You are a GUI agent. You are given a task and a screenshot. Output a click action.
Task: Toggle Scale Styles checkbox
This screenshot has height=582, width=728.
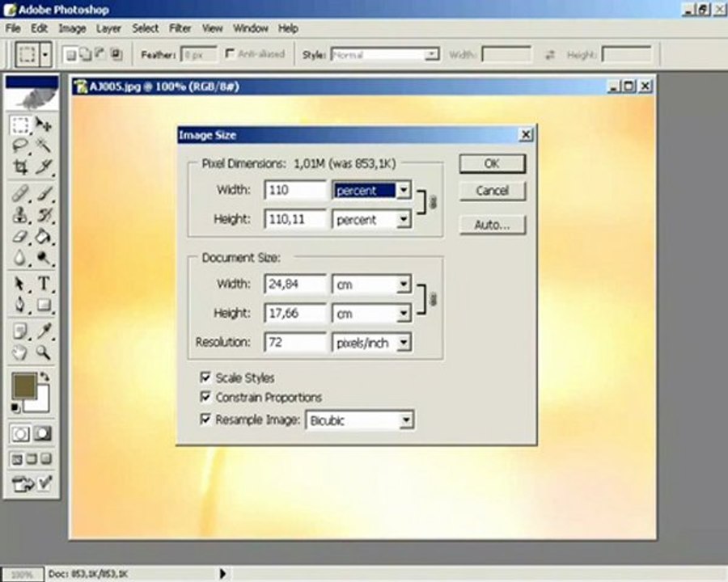pyautogui.click(x=205, y=377)
